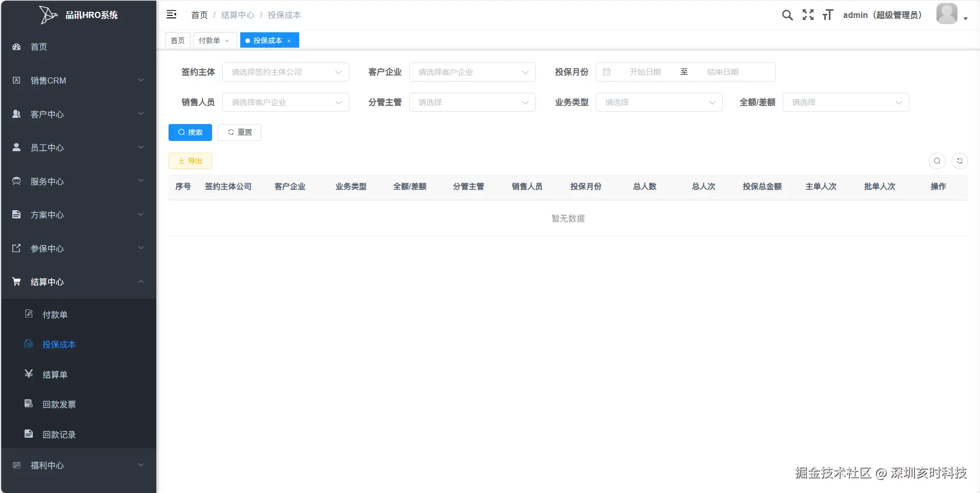Switch to the 首页 tab
Image resolution: width=980 pixels, height=493 pixels.
(178, 40)
